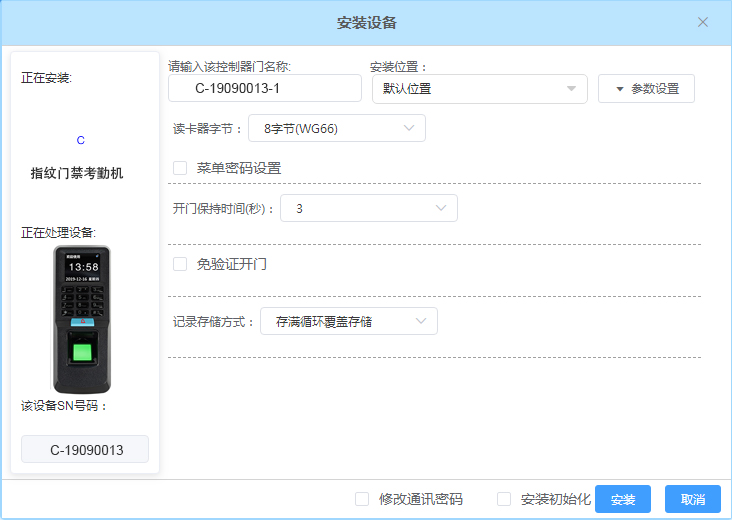
Task: Toggle the 免验证开门 checkbox
Action: point(180,264)
